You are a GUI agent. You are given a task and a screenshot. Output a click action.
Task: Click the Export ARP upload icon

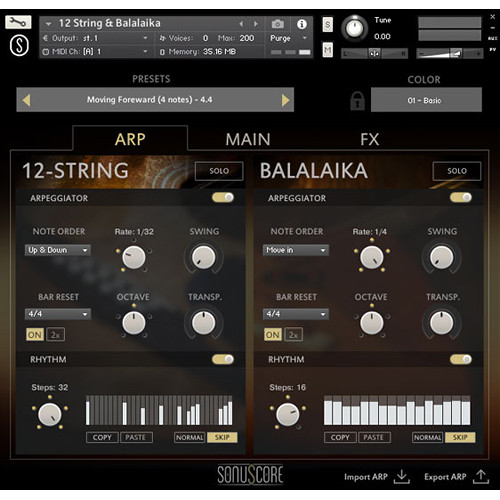coord(481,477)
